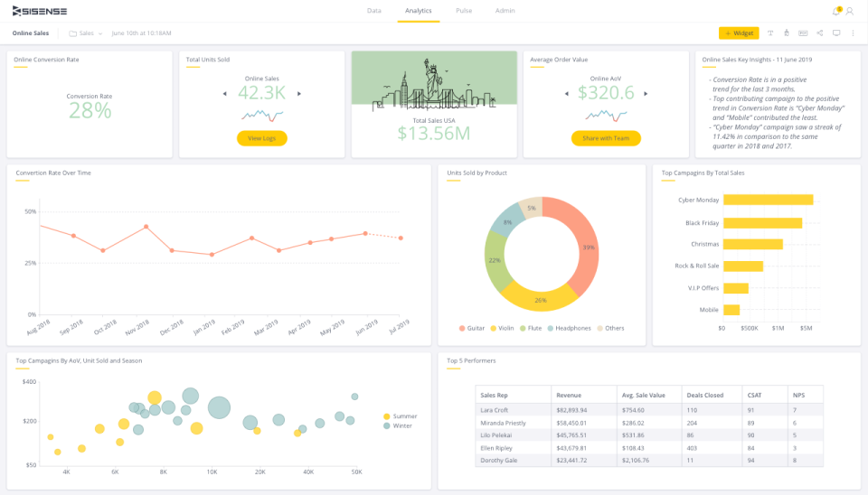Add a text widget with T icon
Image resolution: width=868 pixels, height=495 pixels.
click(x=770, y=33)
